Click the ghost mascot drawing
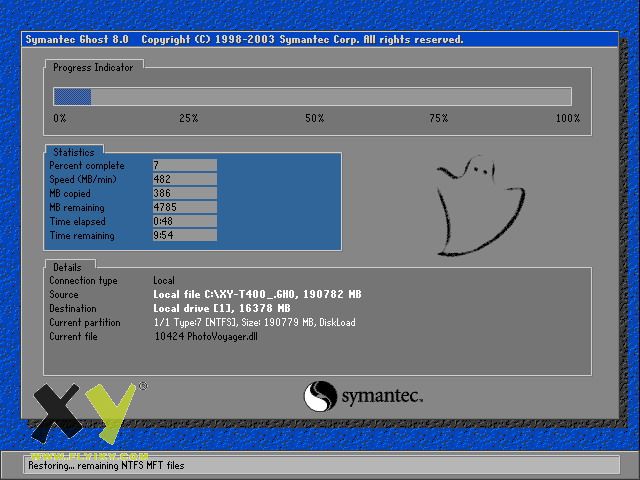This screenshot has height=480, width=640. pyautogui.click(x=481, y=205)
